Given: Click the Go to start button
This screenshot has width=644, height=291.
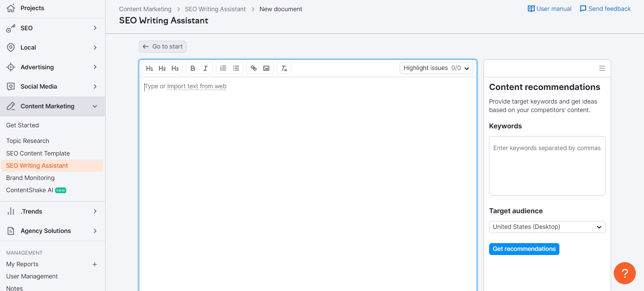Looking at the screenshot, I should point(163,47).
